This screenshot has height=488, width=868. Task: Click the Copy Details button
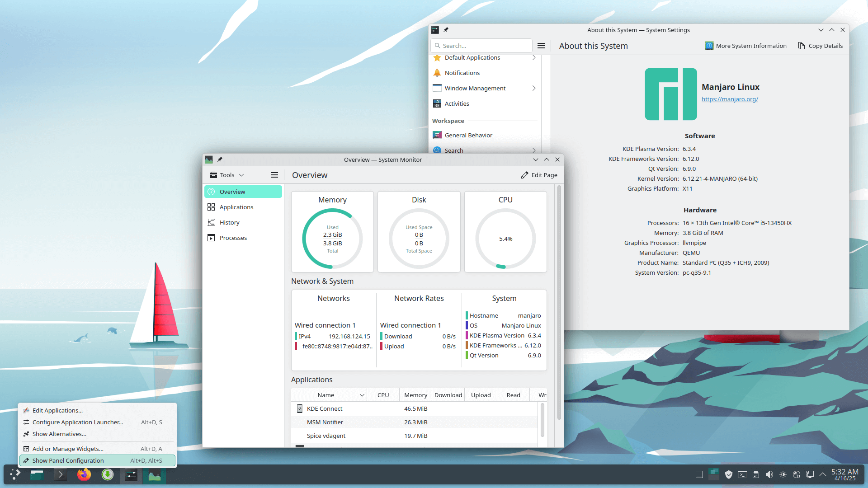click(x=820, y=46)
